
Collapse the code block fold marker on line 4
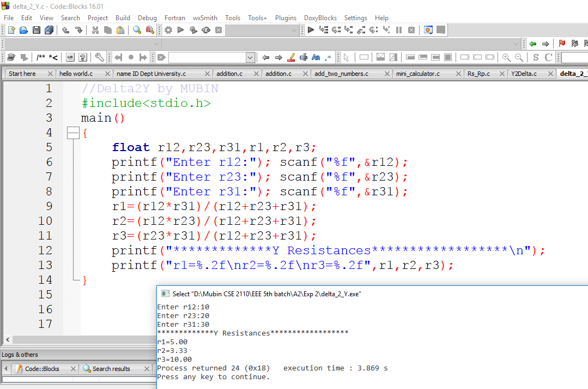(x=73, y=132)
